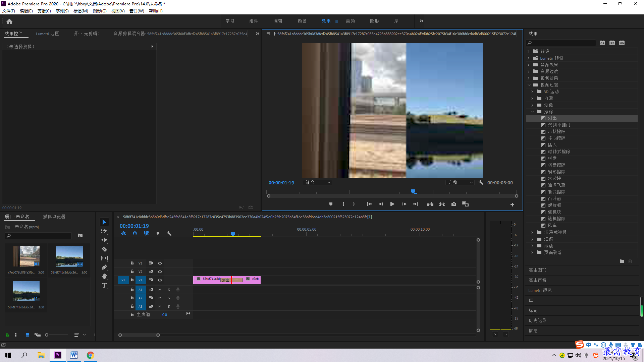Viewport: 644px width, 362px height.
Task: Click the Home icon
Action: tap(9, 21)
